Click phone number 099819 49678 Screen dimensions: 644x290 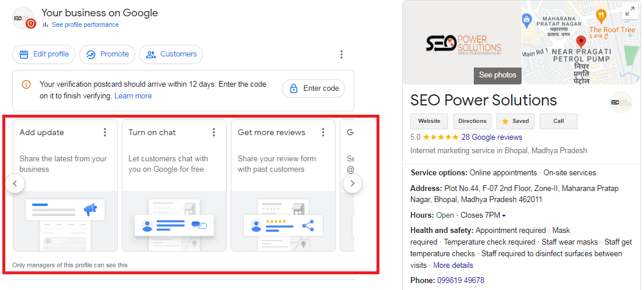tap(461, 281)
